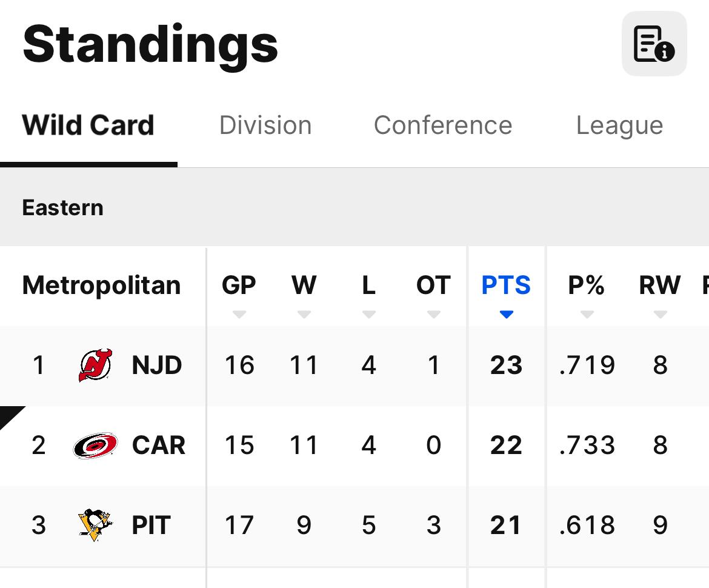
Task: Click the PTS column header
Action: pyautogui.click(x=506, y=285)
